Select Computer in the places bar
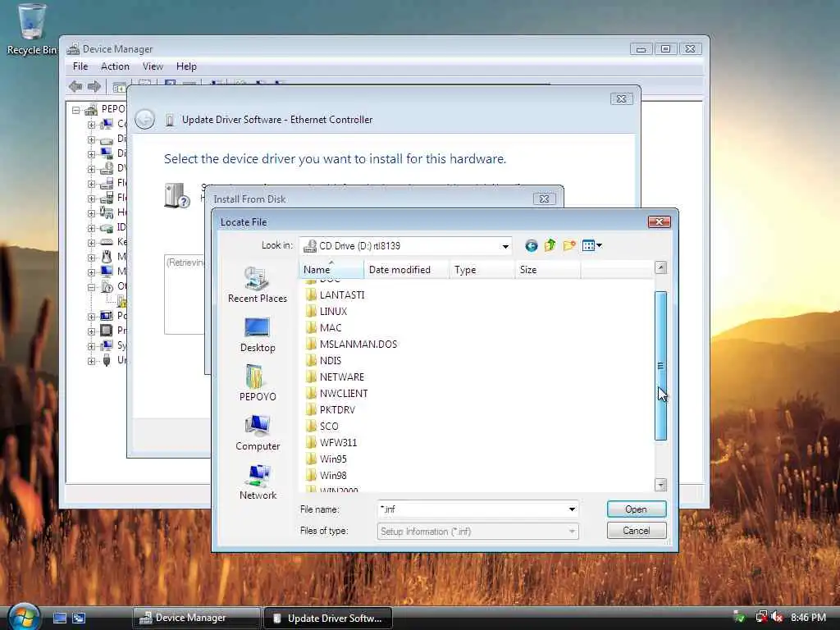Screen dimensions: 840x630 coord(257,433)
